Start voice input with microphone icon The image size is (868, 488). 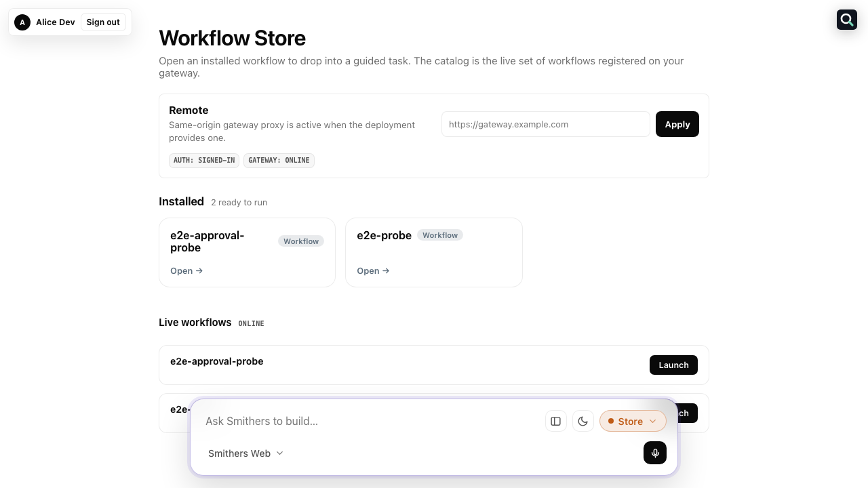click(655, 453)
